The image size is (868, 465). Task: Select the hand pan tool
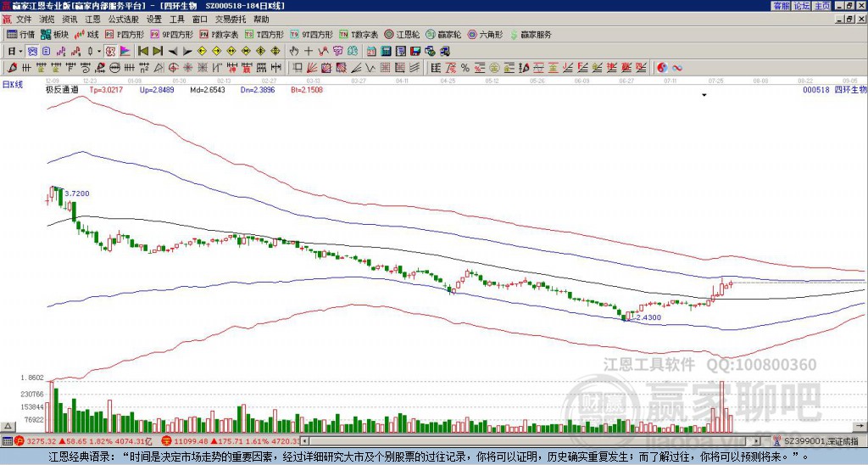293,52
